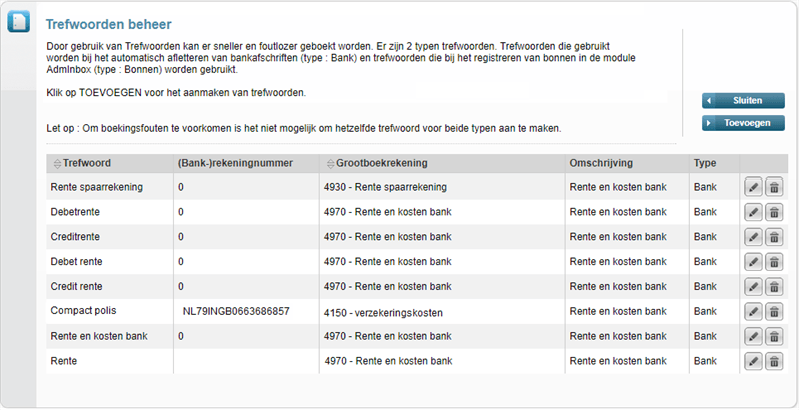
Task: Click the Toevoegen button
Action: pyautogui.click(x=743, y=123)
